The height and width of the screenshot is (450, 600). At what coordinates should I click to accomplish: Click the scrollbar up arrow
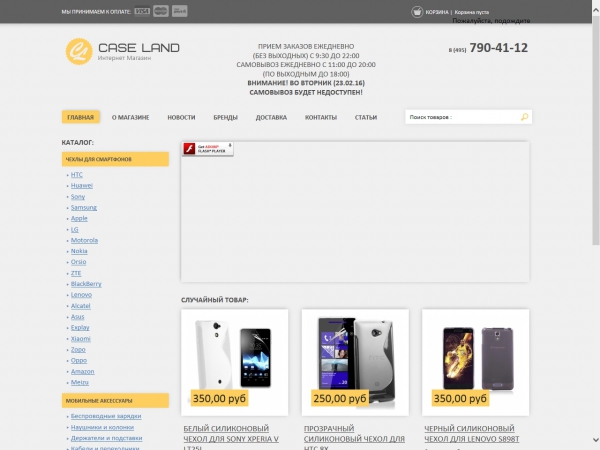point(596,10)
